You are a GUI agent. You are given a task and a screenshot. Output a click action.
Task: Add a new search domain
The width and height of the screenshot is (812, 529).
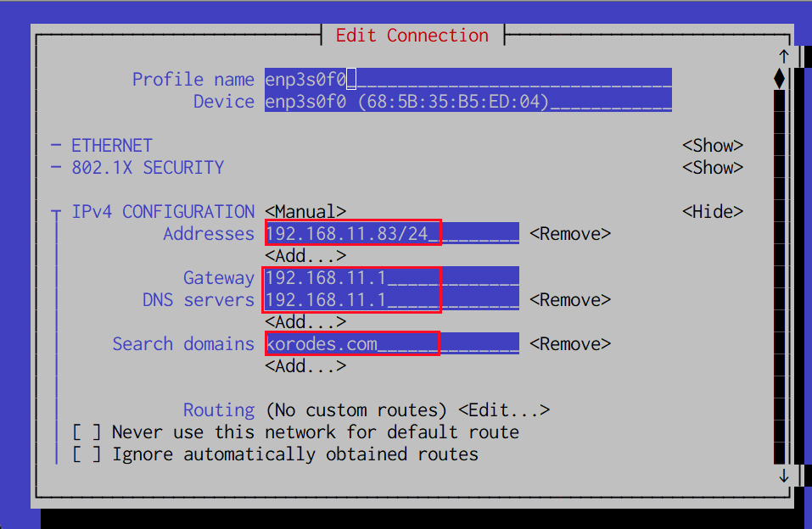[x=305, y=366]
